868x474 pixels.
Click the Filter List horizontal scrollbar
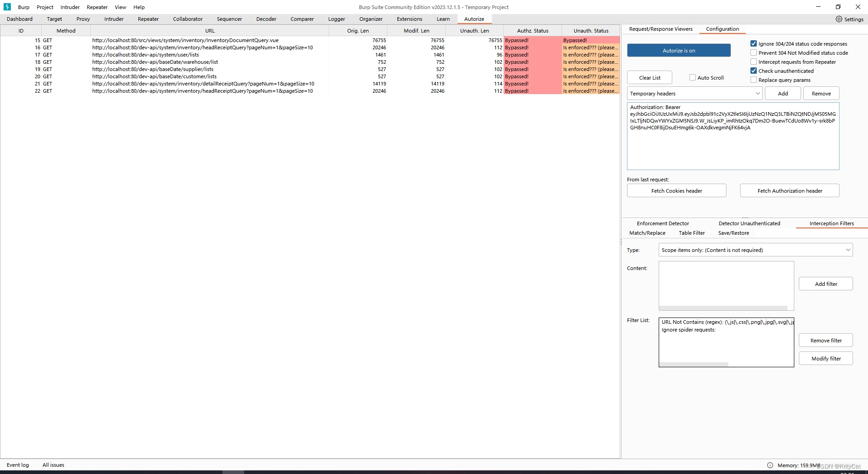point(694,365)
